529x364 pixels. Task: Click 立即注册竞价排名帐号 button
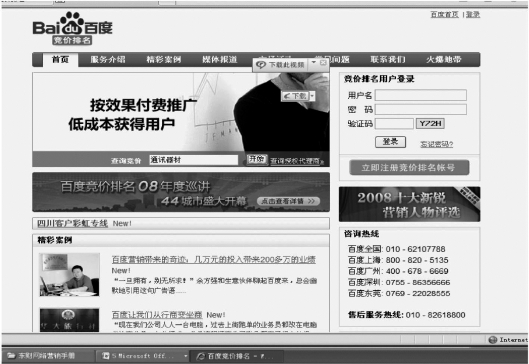pos(409,167)
